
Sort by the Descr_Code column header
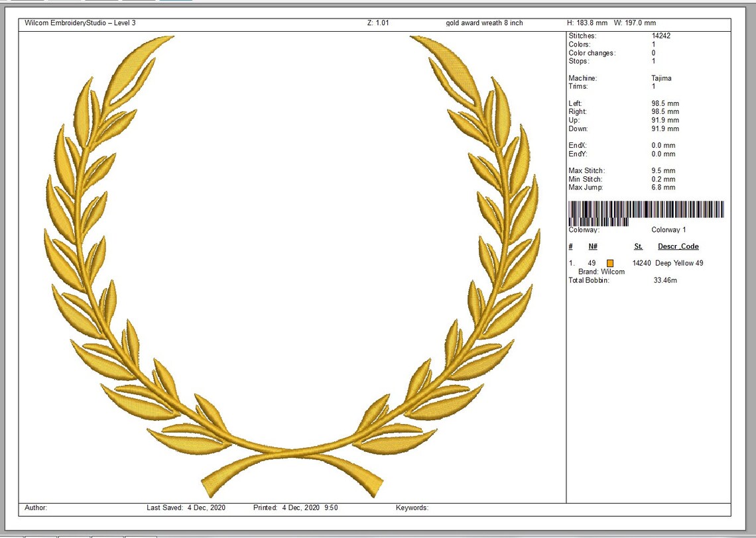pyautogui.click(x=677, y=246)
